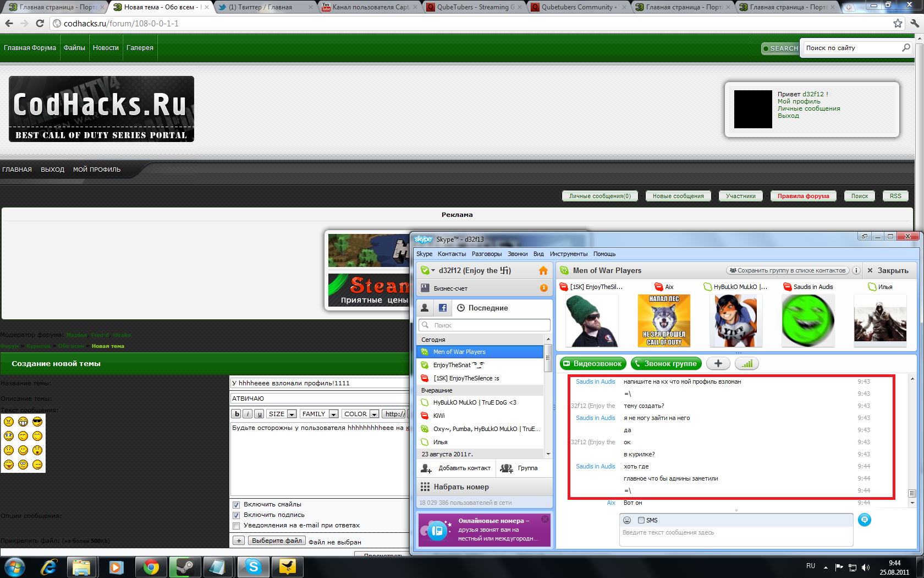The height and width of the screenshot is (578, 924).
Task: Click Skype icon on Windows taskbar
Action: click(253, 566)
